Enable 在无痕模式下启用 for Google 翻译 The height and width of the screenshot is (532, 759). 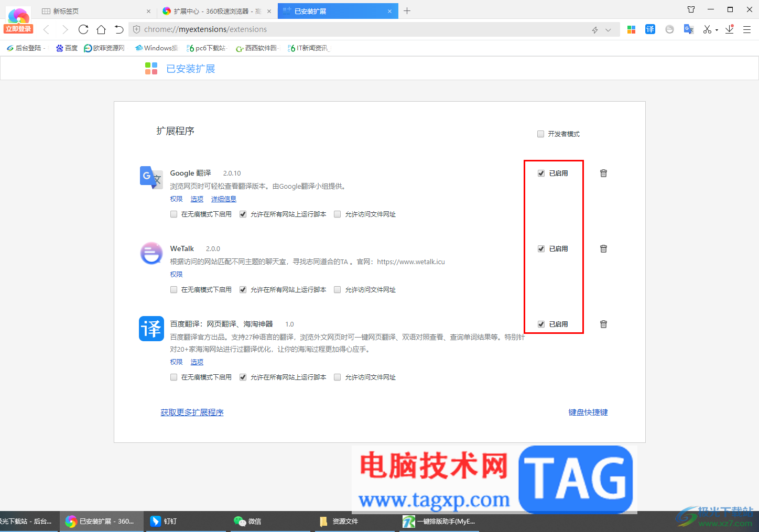[174, 214]
